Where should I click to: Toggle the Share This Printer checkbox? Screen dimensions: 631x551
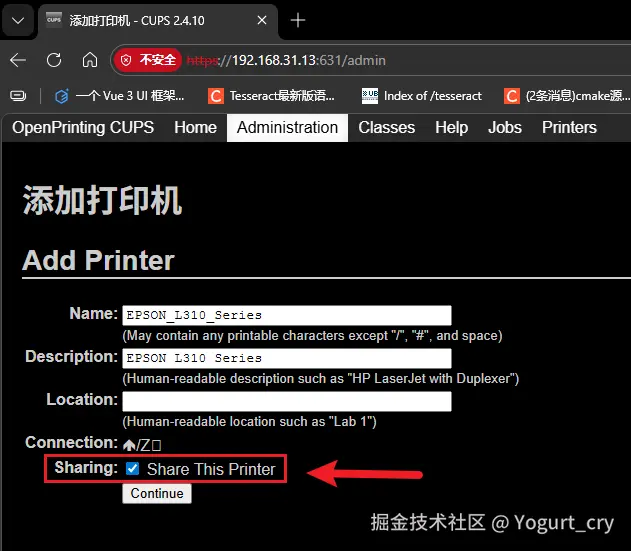pyautogui.click(x=132, y=468)
